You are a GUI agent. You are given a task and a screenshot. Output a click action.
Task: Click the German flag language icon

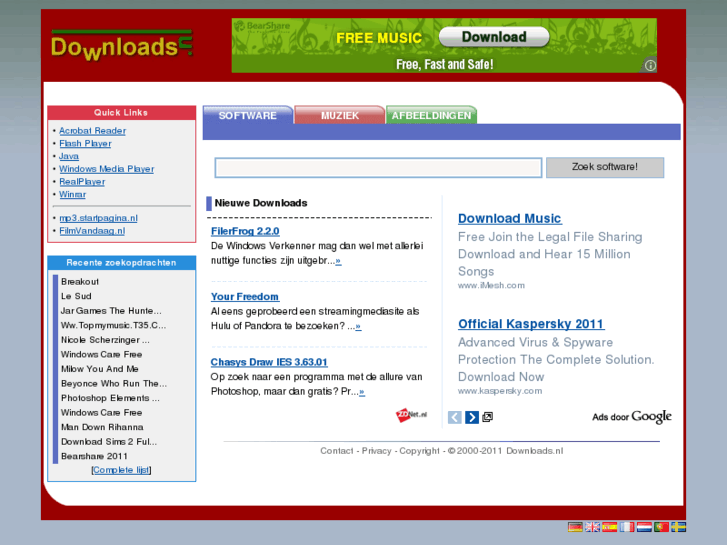pos(575,527)
